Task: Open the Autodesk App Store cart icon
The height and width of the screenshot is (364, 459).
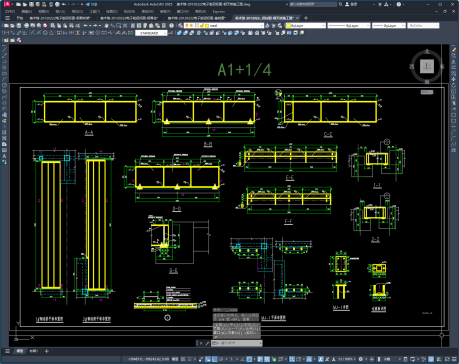Action: tap(380, 4)
